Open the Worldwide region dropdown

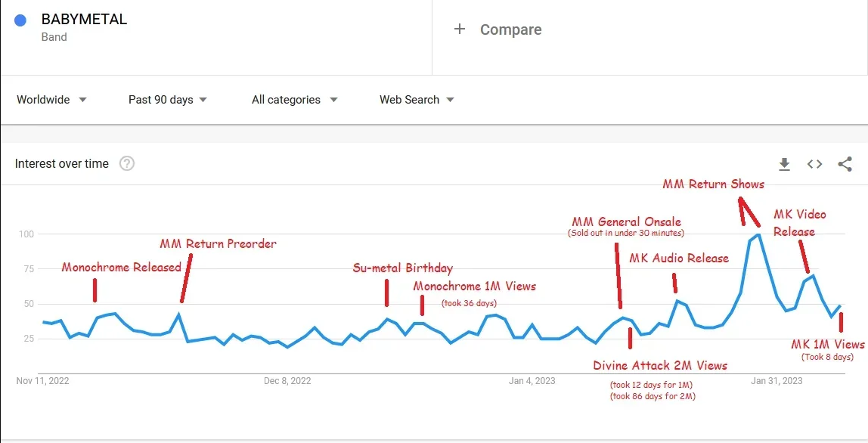pos(51,100)
